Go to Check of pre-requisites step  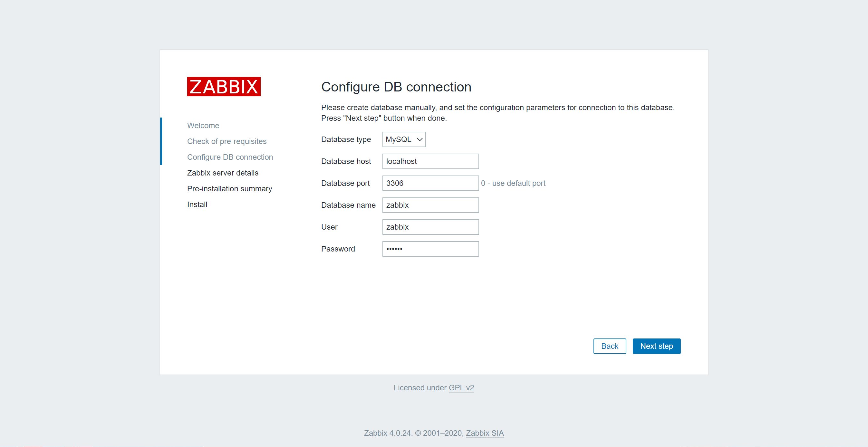coord(227,141)
